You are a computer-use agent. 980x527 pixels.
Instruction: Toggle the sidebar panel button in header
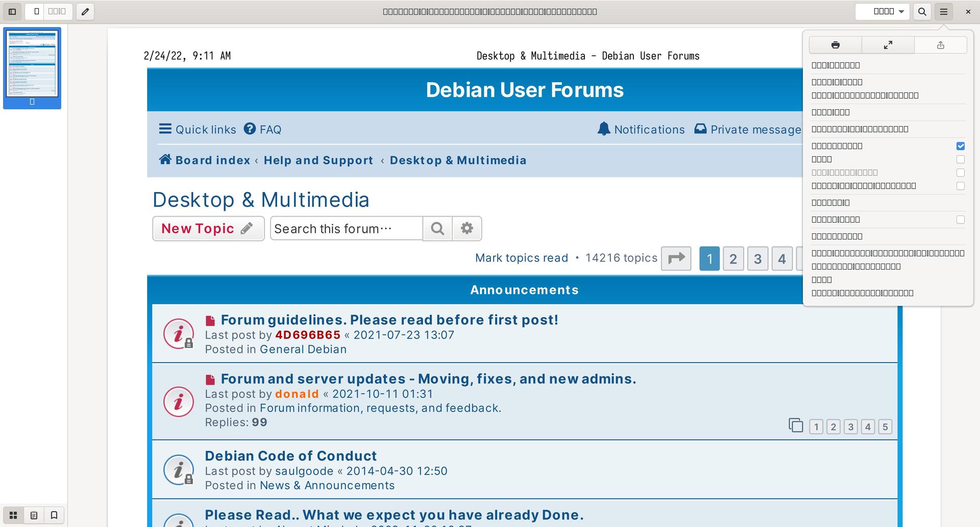[x=12, y=11]
